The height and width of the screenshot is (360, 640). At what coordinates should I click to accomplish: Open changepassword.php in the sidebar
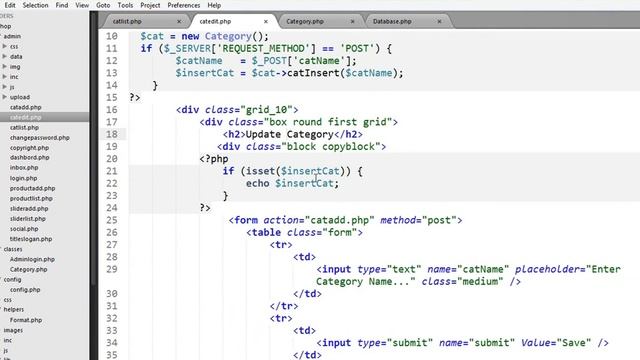pos(40,138)
